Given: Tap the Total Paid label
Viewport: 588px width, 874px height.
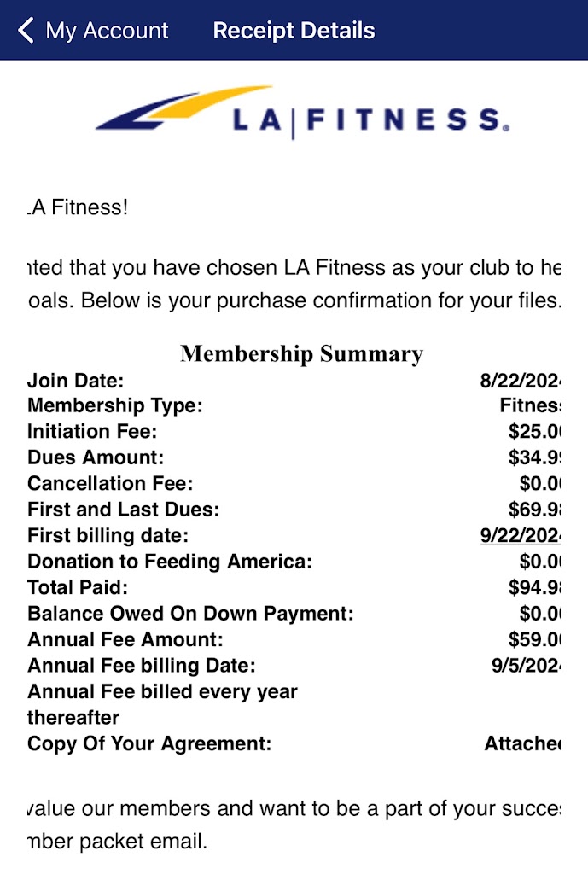Looking at the screenshot, I should point(76,587).
